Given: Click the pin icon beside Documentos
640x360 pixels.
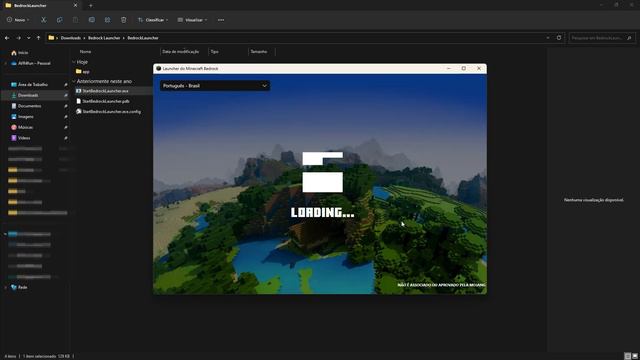Looking at the screenshot, I should click(x=65, y=106).
